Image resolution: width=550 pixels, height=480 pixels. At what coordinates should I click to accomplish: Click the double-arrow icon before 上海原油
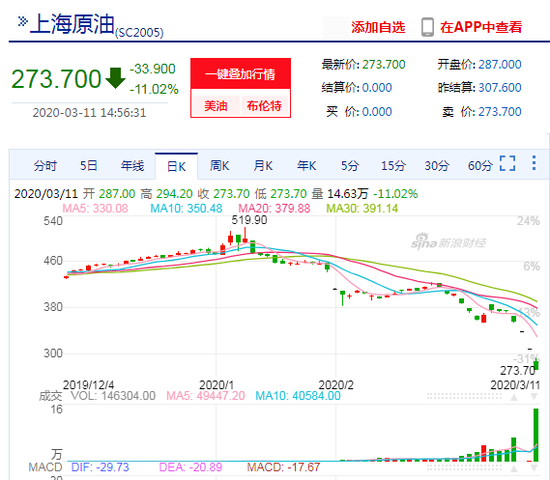23,22
